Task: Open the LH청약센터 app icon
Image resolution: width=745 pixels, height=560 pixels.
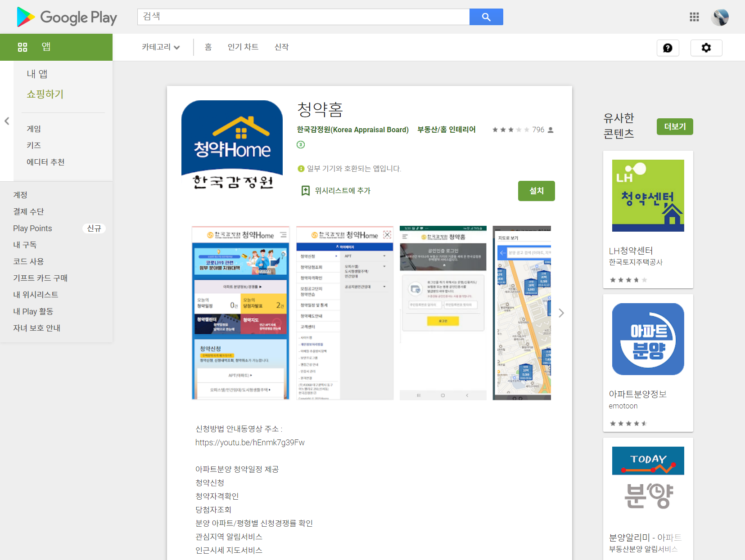Action: click(x=648, y=196)
